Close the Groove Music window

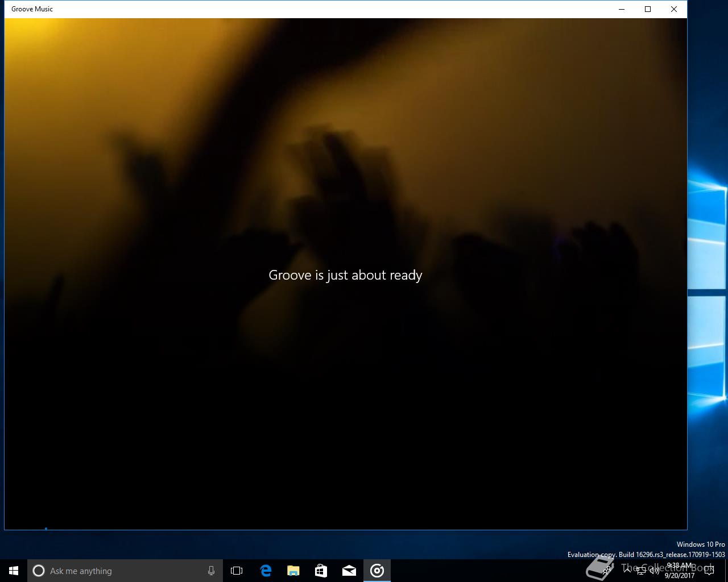pyautogui.click(x=674, y=9)
